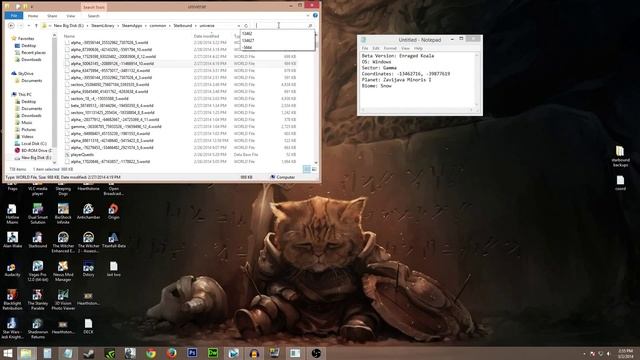Open Steam from the taskbar
The height and width of the screenshot is (360, 640).
[x=89, y=353]
